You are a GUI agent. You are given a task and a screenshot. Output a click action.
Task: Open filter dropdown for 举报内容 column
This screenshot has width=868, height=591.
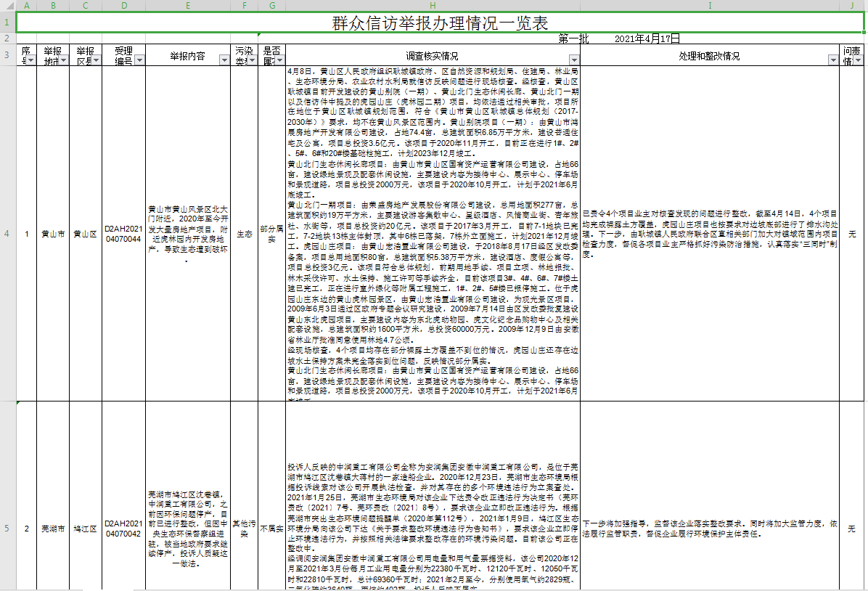[224, 60]
